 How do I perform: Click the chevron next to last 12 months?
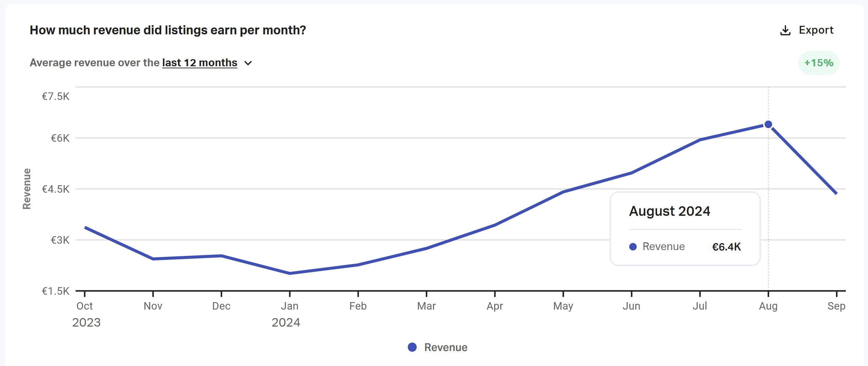248,63
